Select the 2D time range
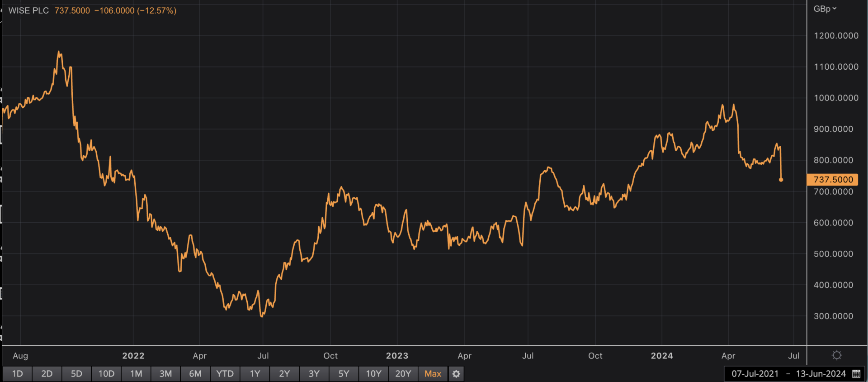Screen dimensions: 868x382 click(x=47, y=374)
